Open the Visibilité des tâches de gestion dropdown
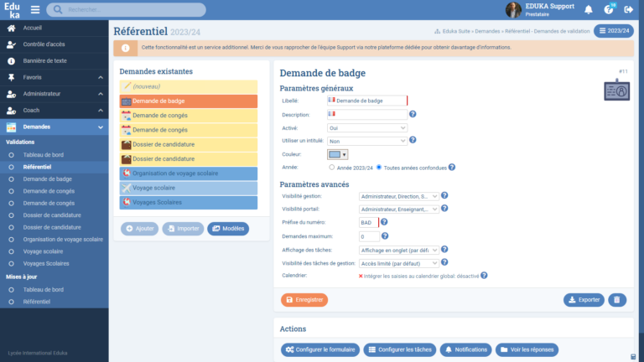The height and width of the screenshot is (362, 644). point(399,263)
